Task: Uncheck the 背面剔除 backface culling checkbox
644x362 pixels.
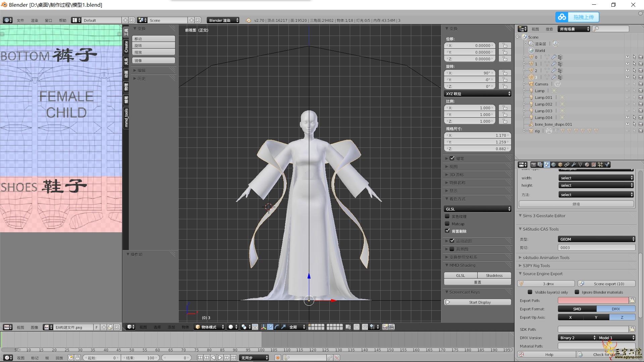Action: click(447, 231)
